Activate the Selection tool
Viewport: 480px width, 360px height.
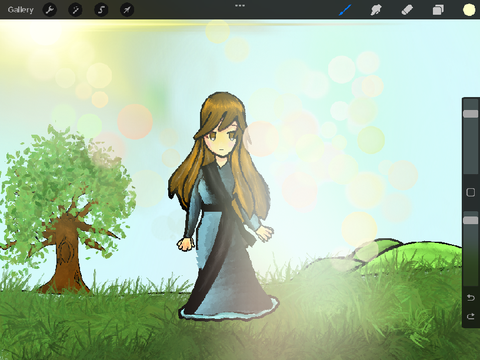click(101, 10)
